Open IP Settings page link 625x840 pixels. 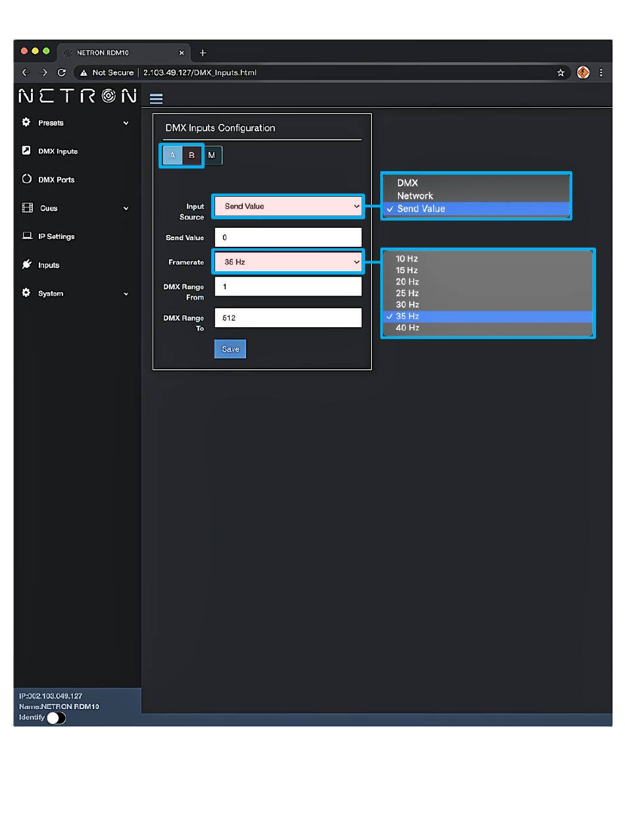coord(57,236)
